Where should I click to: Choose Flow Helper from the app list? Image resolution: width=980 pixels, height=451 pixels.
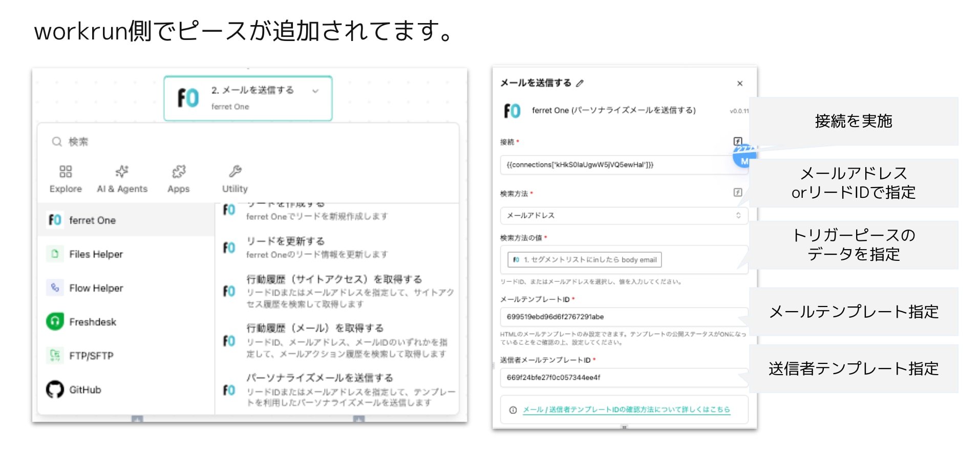pos(96,288)
